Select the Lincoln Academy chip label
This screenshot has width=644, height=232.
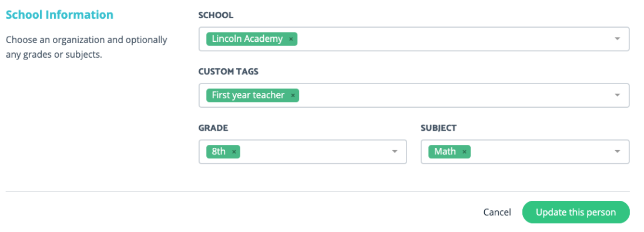pyautogui.click(x=247, y=39)
